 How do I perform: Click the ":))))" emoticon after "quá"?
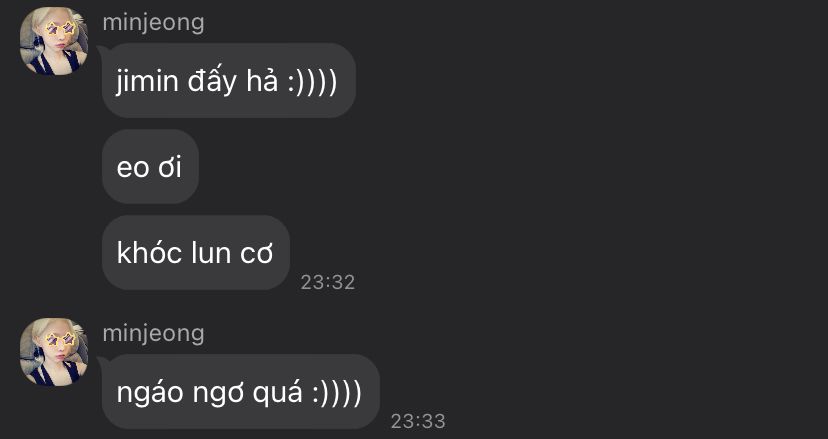[337, 394]
